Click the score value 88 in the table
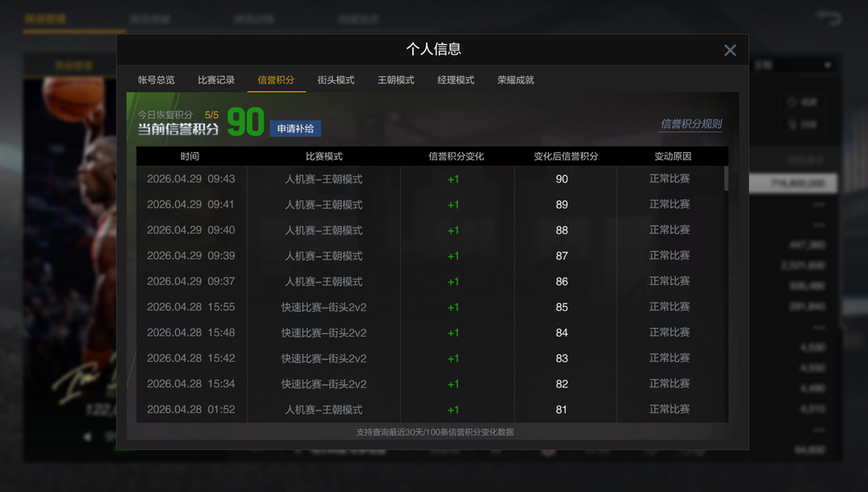This screenshot has width=868, height=492. (x=562, y=230)
